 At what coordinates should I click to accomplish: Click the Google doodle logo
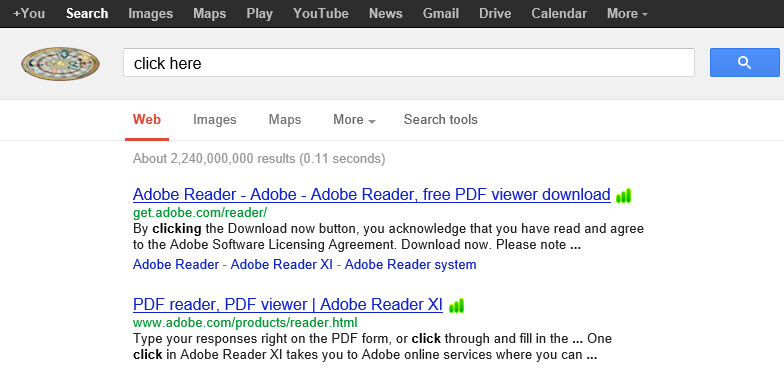pos(60,64)
